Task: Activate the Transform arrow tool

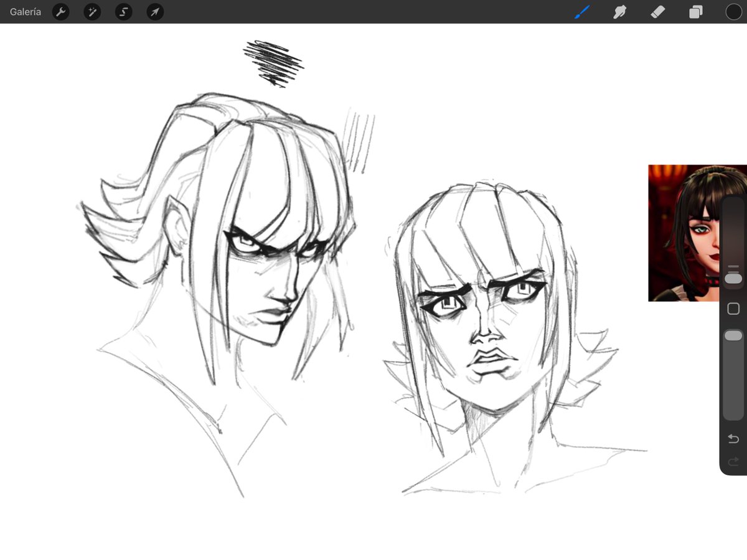Action: tap(155, 12)
